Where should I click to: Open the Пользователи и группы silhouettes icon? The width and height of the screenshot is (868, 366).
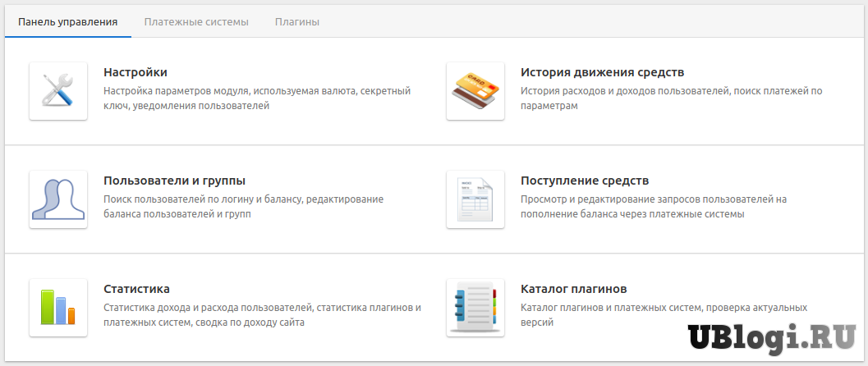point(58,199)
